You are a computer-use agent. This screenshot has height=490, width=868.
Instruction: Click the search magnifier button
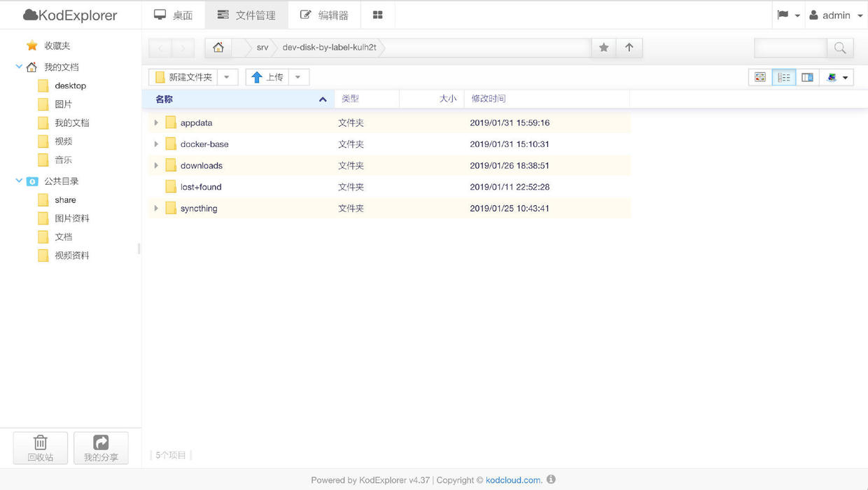(840, 48)
